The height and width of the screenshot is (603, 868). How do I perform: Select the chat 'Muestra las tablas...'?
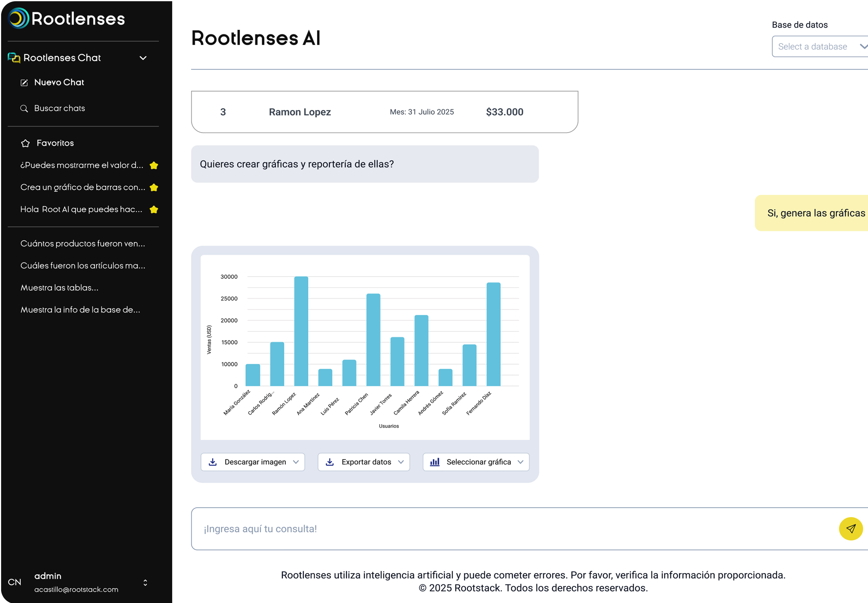59,288
